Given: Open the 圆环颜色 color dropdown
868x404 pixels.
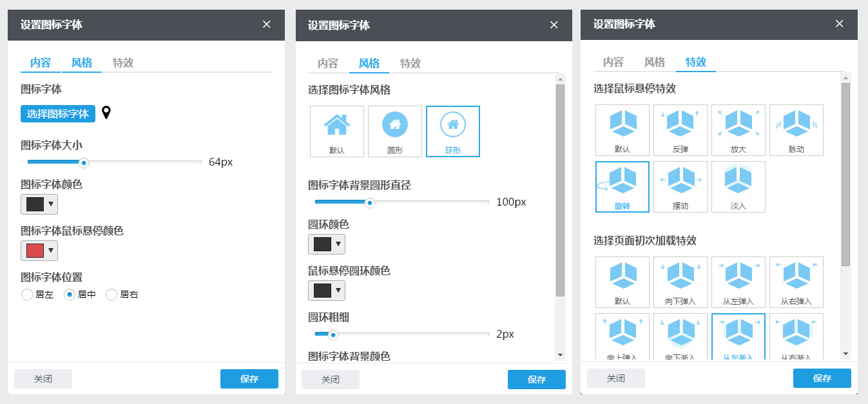Looking at the screenshot, I should click(x=327, y=244).
